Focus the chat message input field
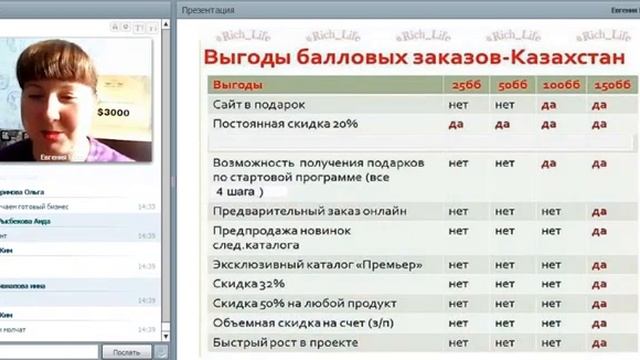The image size is (640, 360). pyautogui.click(x=49, y=352)
